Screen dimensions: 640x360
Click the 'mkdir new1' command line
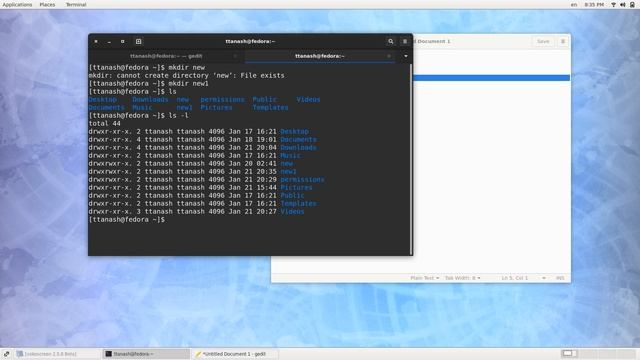coord(149,83)
